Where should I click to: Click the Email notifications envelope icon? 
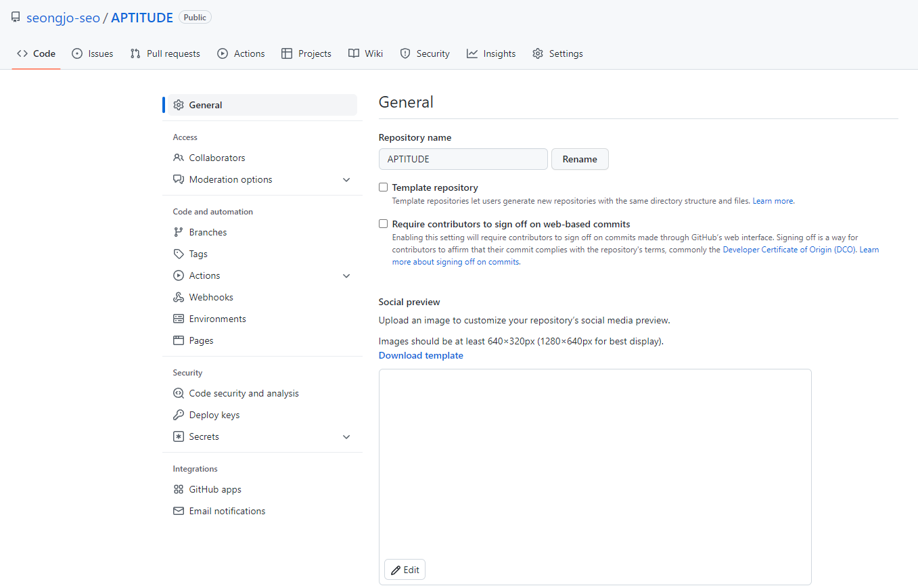tap(179, 511)
